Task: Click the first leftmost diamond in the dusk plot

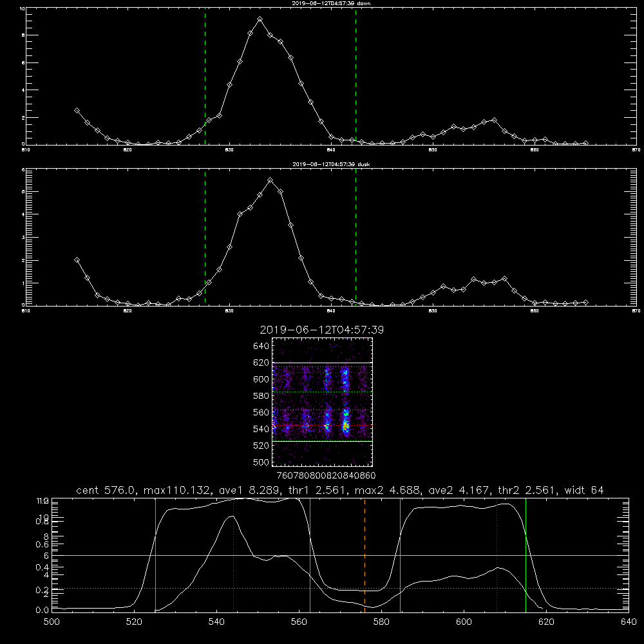Action: 77,260
